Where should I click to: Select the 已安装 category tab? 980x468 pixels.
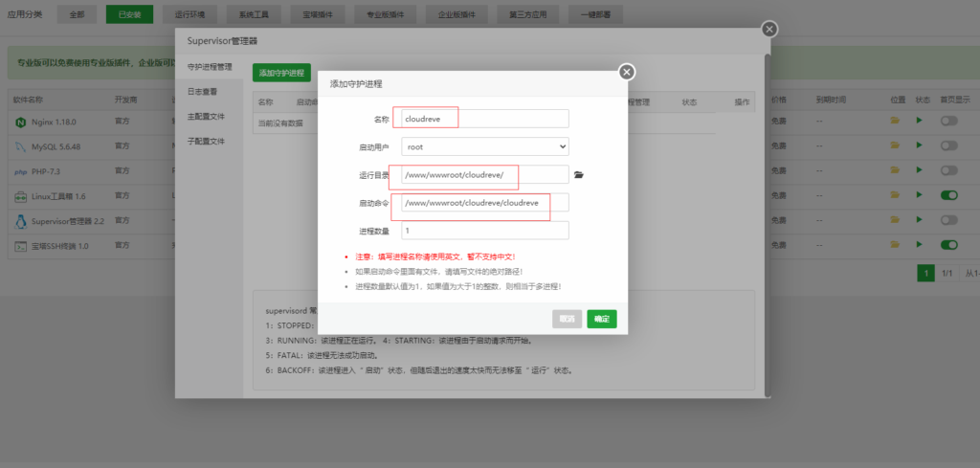(x=129, y=15)
